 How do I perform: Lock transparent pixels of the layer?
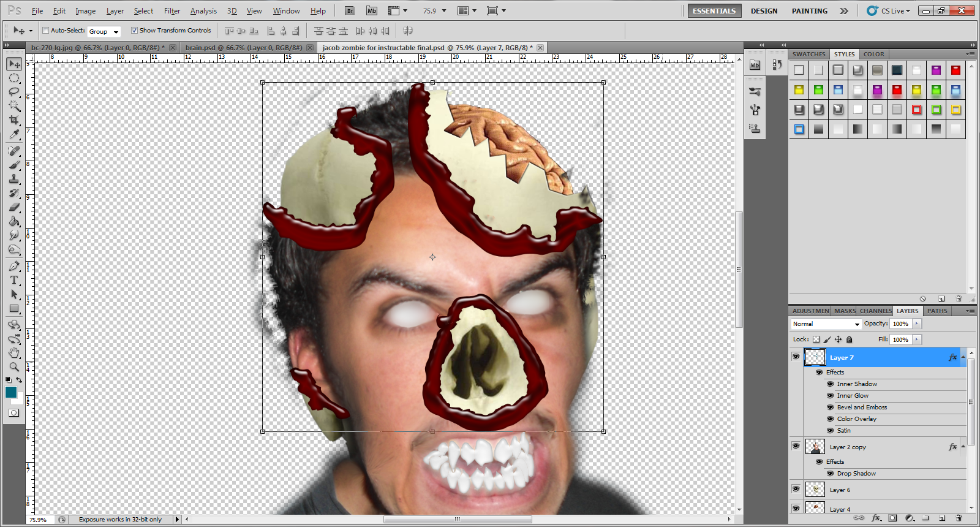[816, 339]
